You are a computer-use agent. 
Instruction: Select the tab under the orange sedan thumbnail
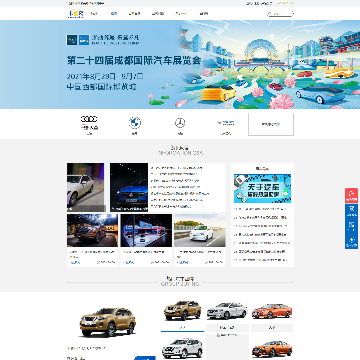[x=272, y=328]
